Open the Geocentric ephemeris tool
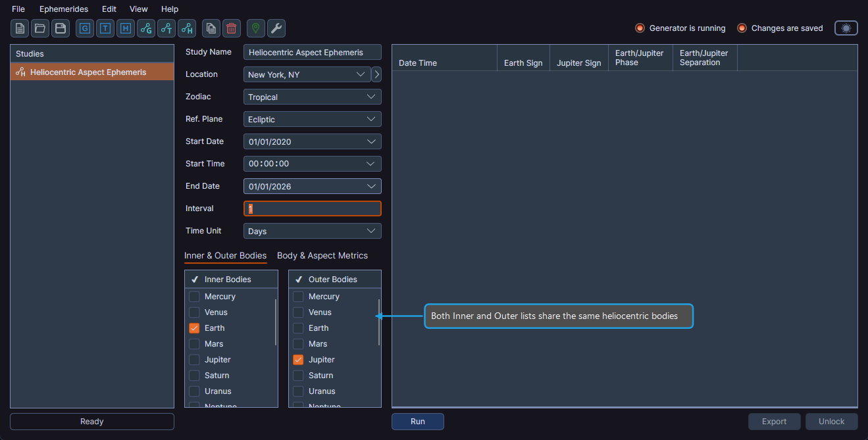The width and height of the screenshot is (868, 440). coord(85,28)
